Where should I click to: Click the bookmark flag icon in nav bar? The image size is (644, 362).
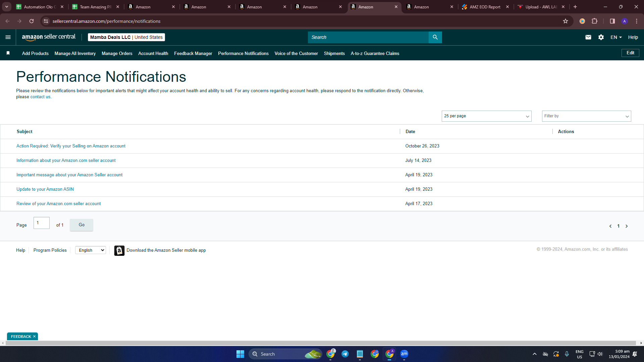click(8, 53)
